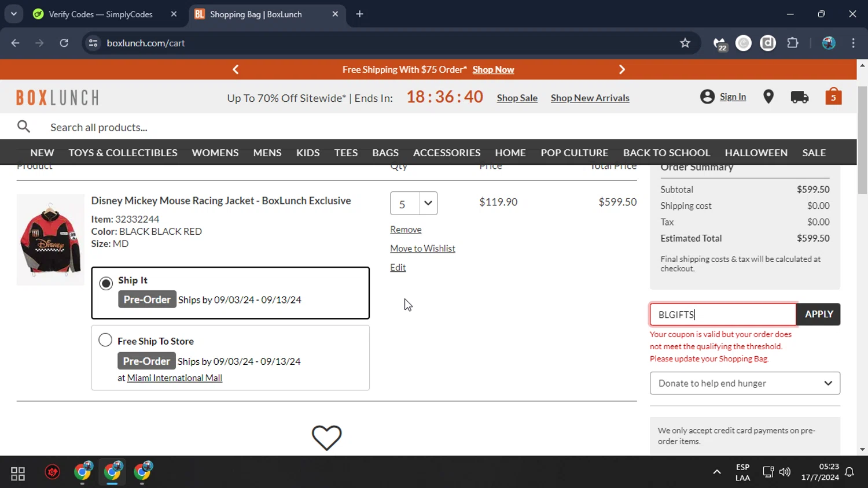868x488 pixels.
Task: Open the TEES menu category
Action: (346, 153)
